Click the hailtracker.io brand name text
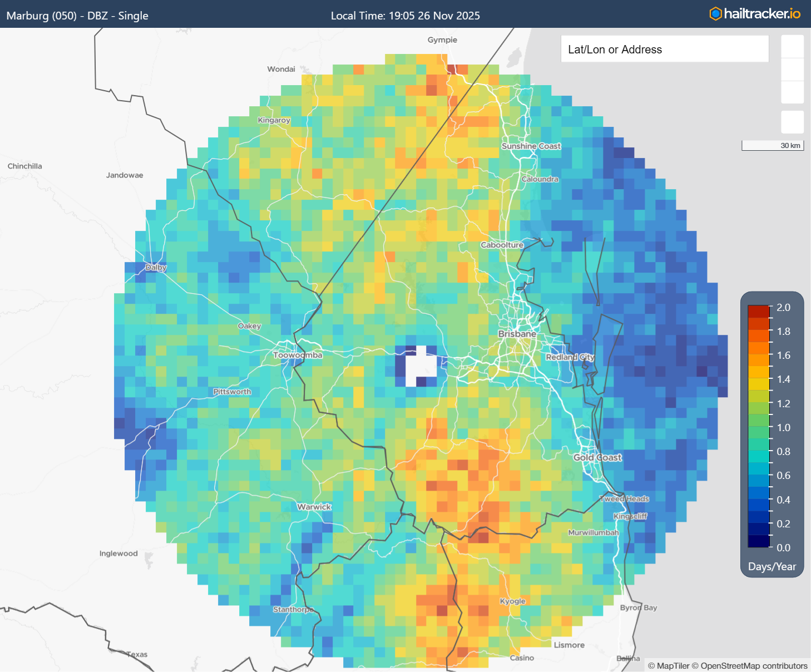Image resolution: width=811 pixels, height=672 pixels. point(762,14)
